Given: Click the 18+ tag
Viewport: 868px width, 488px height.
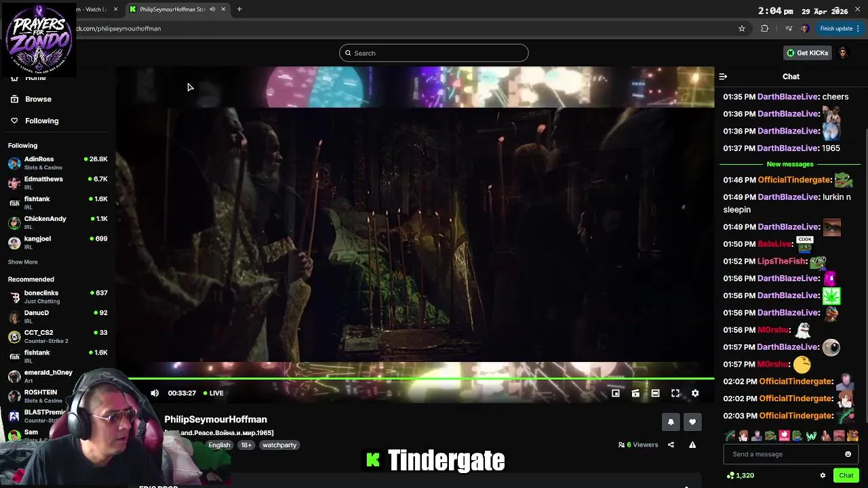Looking at the screenshot, I should (x=246, y=445).
